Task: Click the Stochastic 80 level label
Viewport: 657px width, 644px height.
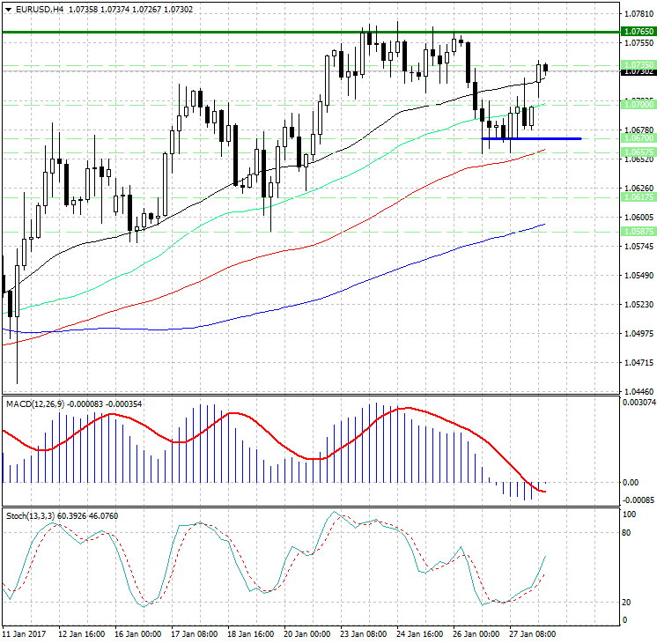Action: pos(626,533)
